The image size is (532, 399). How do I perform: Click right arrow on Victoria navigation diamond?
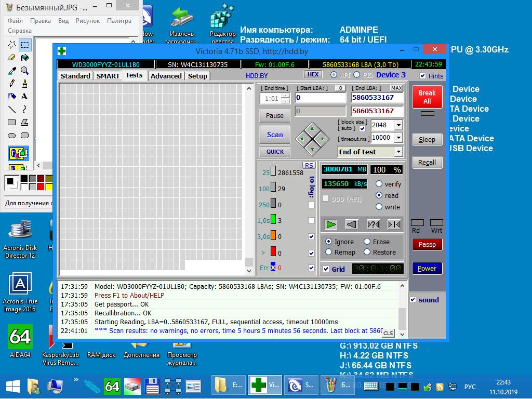[322, 139]
